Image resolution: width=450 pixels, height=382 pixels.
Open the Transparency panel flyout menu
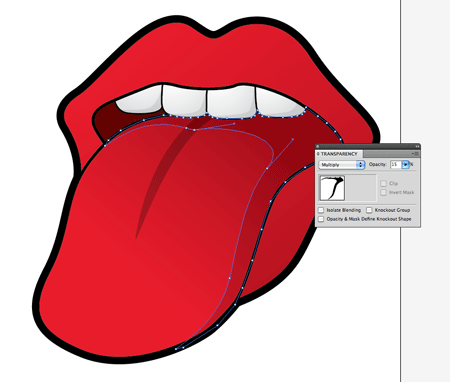click(x=416, y=154)
